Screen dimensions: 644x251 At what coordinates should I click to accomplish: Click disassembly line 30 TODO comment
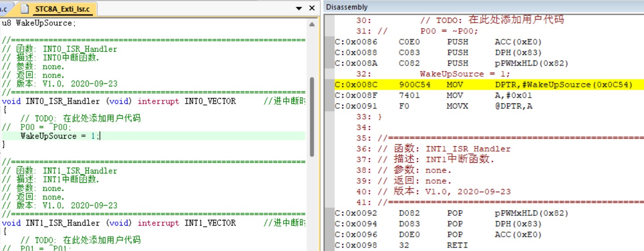click(460, 20)
